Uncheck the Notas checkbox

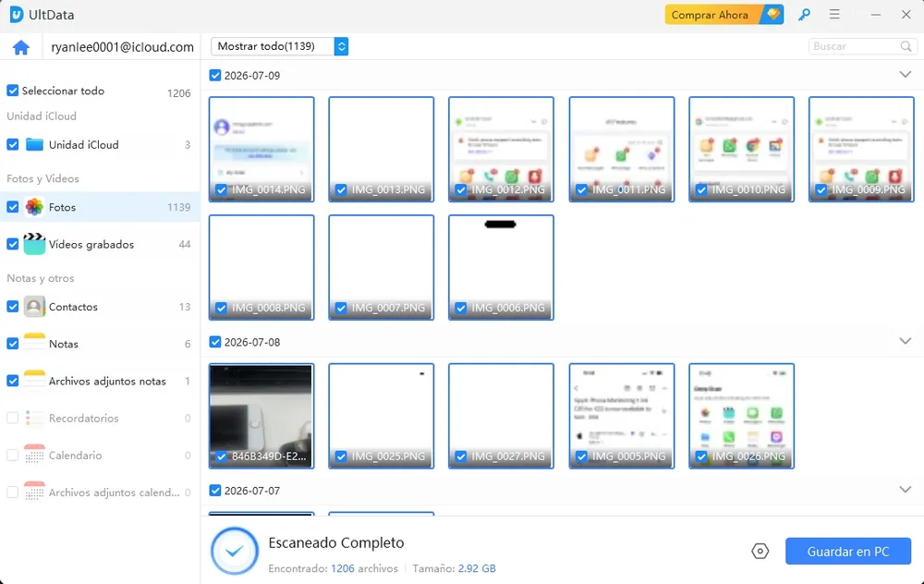click(x=12, y=344)
